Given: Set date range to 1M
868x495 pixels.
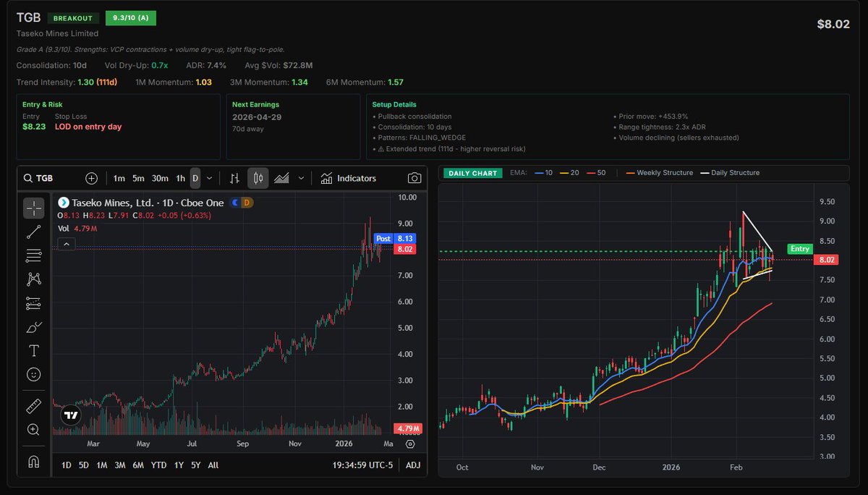Looking at the screenshot, I should [101, 465].
